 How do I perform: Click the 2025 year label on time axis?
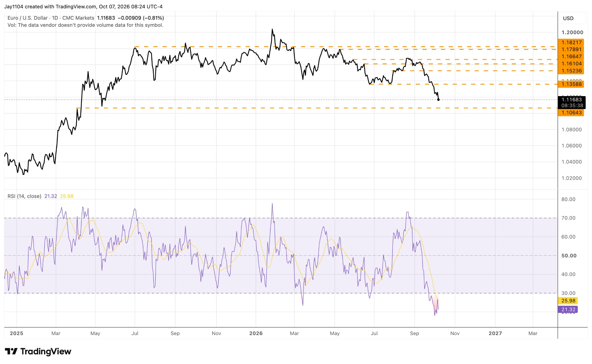[17, 333]
